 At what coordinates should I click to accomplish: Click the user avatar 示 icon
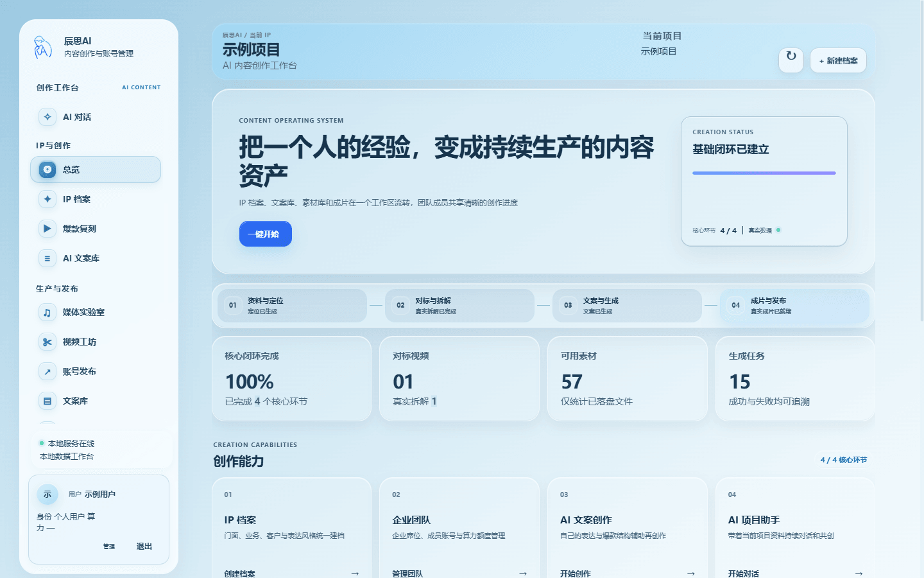(x=47, y=494)
